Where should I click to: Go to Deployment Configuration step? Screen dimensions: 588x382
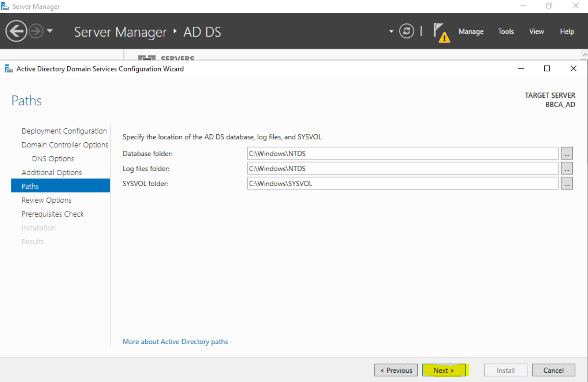tap(64, 131)
